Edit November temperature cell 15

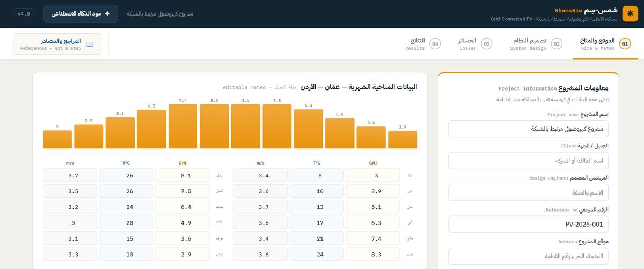pyautogui.click(x=126, y=238)
